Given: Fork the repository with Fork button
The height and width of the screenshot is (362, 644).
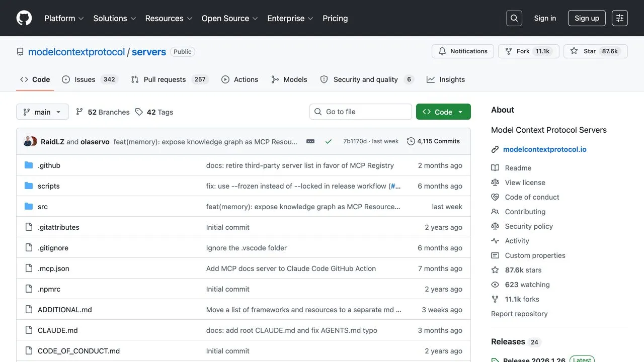Looking at the screenshot, I should click(528, 51).
